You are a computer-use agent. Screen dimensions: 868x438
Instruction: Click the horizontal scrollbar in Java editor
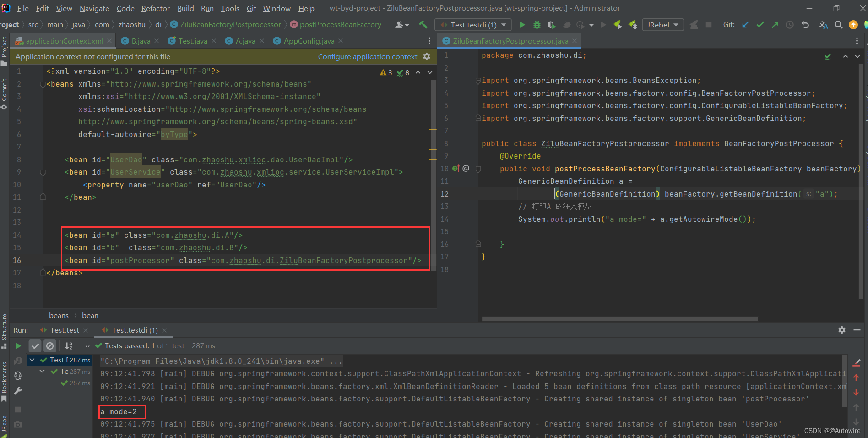point(620,319)
